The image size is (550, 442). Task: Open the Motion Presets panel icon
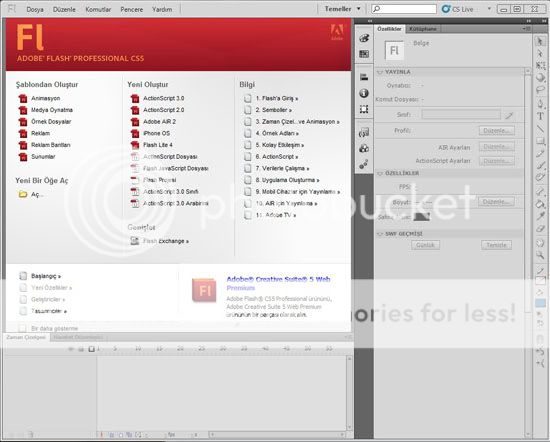(x=364, y=164)
